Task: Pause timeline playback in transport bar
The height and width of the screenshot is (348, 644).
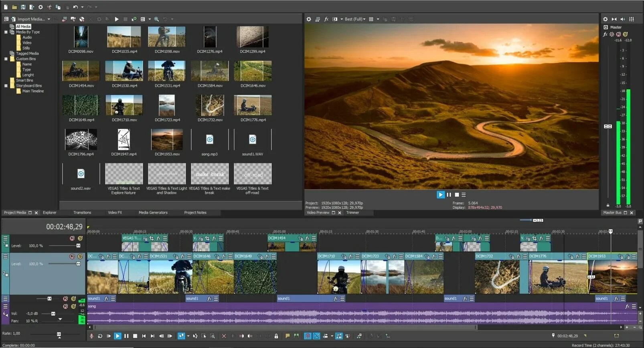Action: coord(126,336)
